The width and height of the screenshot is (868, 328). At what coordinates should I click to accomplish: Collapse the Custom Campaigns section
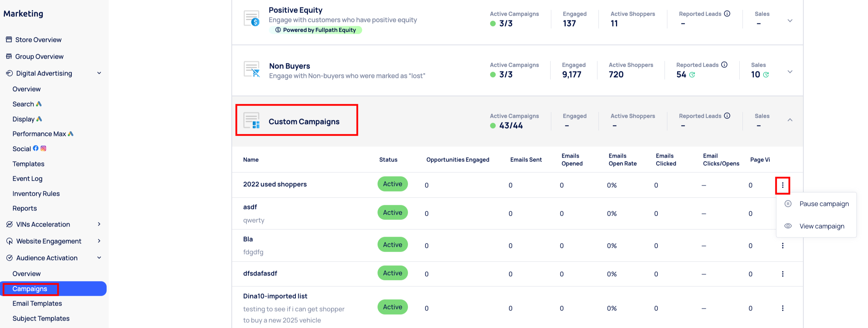point(790,120)
